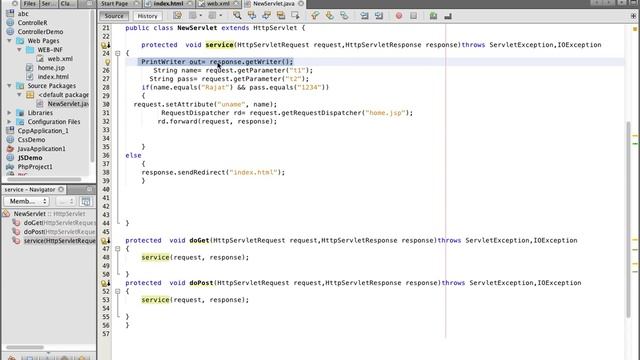Toggle Navigator Javadoc window icon
The height and width of the screenshot is (360, 640).
tap(86, 201)
